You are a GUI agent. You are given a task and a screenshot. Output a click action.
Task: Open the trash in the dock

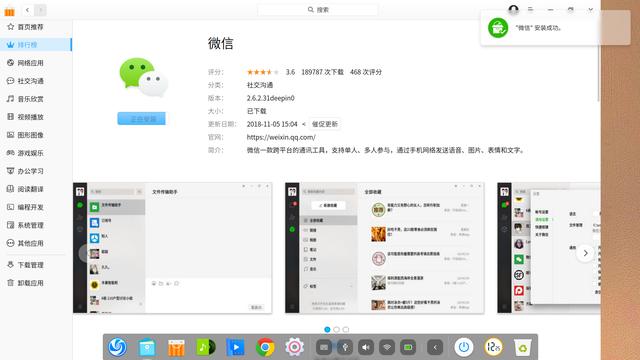523,348
